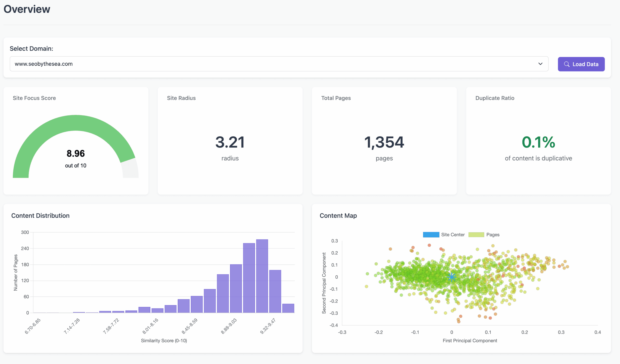Screen dimensions: 620x364
Task: Click the blue site center star marker
Action: click(451, 277)
